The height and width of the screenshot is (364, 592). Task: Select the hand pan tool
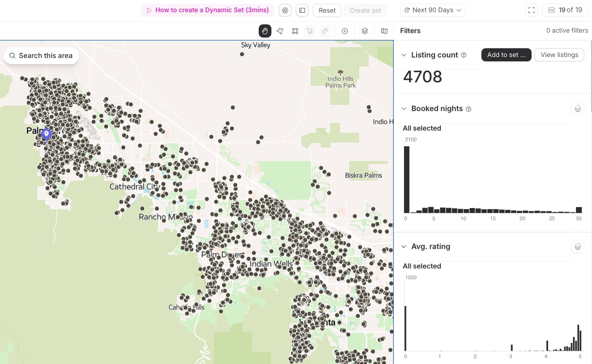[x=265, y=31]
